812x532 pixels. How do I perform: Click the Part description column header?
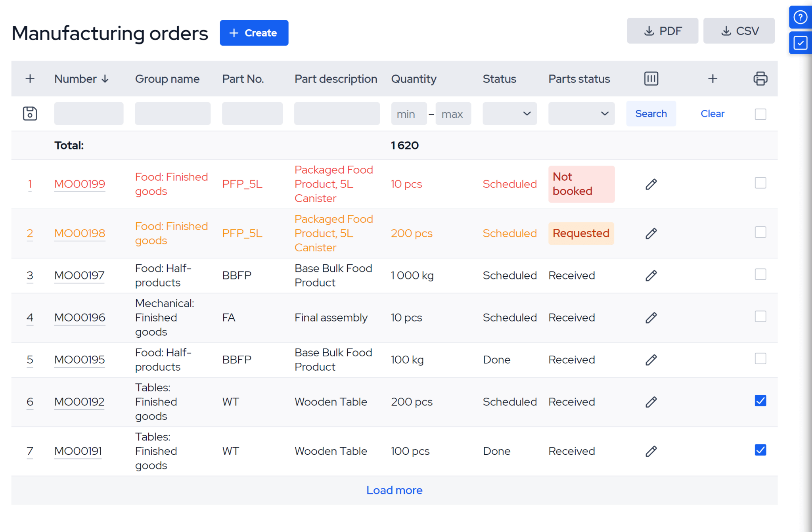[336, 78]
